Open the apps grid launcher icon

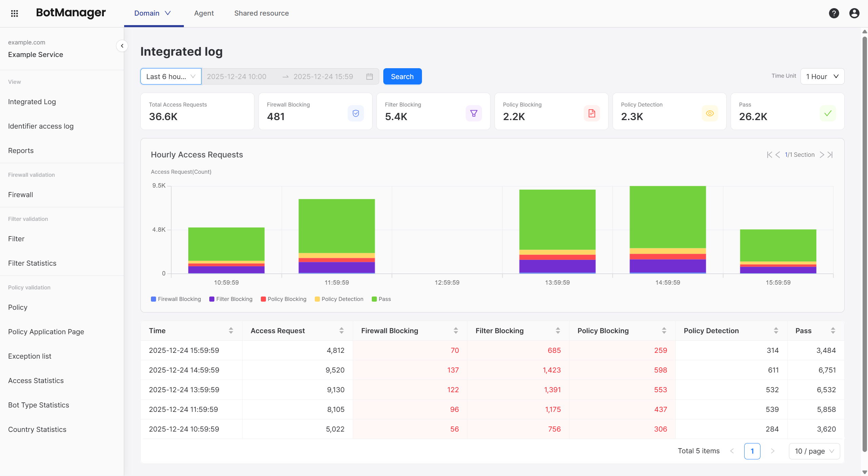coord(14,13)
